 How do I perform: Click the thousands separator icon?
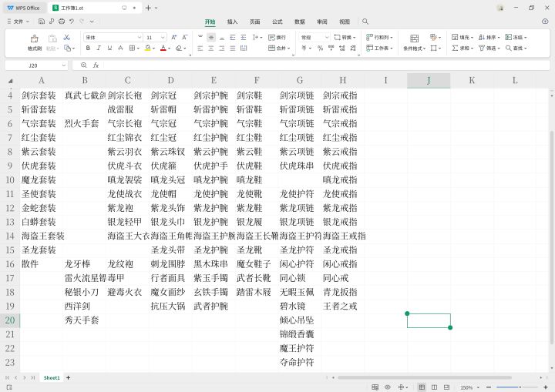pos(331,48)
